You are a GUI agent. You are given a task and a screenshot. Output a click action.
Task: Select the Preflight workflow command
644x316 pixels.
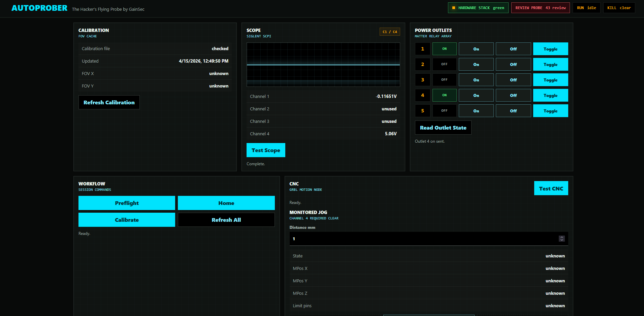coord(127,203)
